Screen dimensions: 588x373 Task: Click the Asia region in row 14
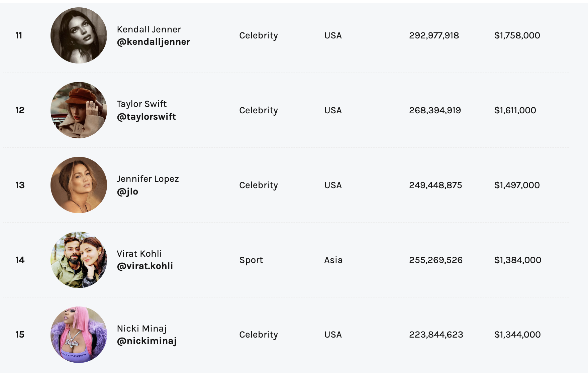tap(333, 260)
